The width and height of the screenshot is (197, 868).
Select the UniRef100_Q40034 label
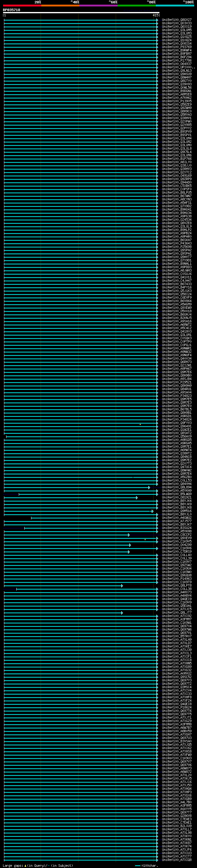pos(177,358)
